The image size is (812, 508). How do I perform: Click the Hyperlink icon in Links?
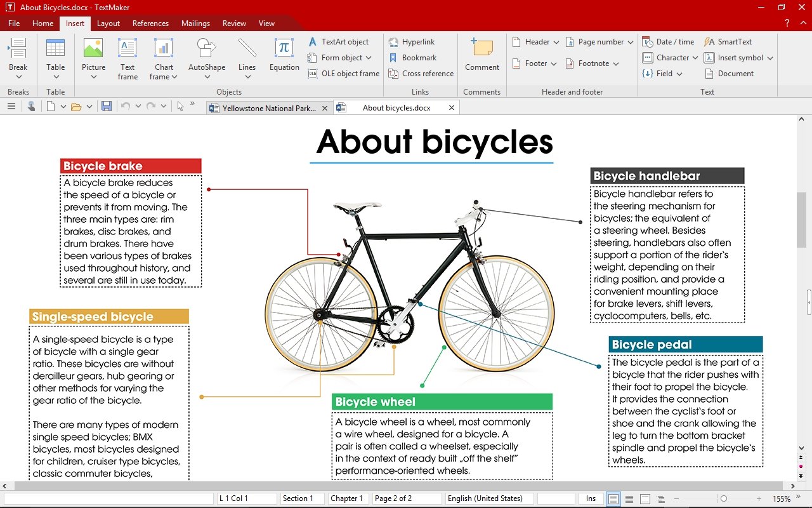point(394,42)
